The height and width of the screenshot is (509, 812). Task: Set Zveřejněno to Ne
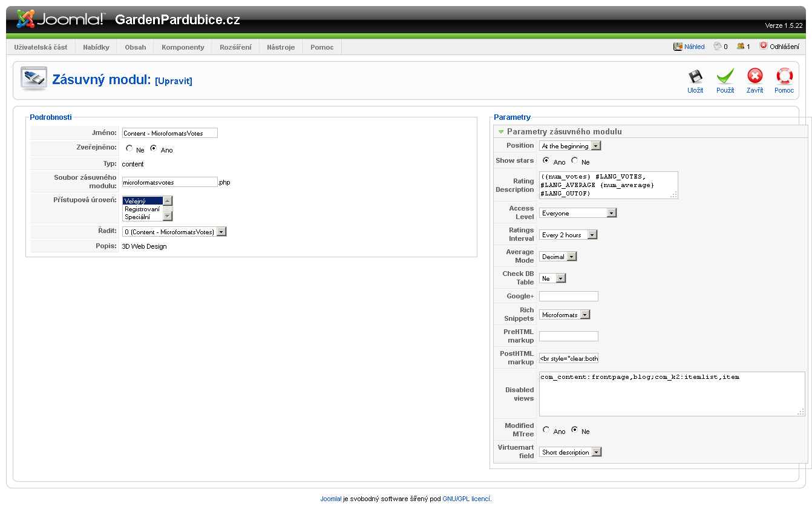(x=129, y=149)
